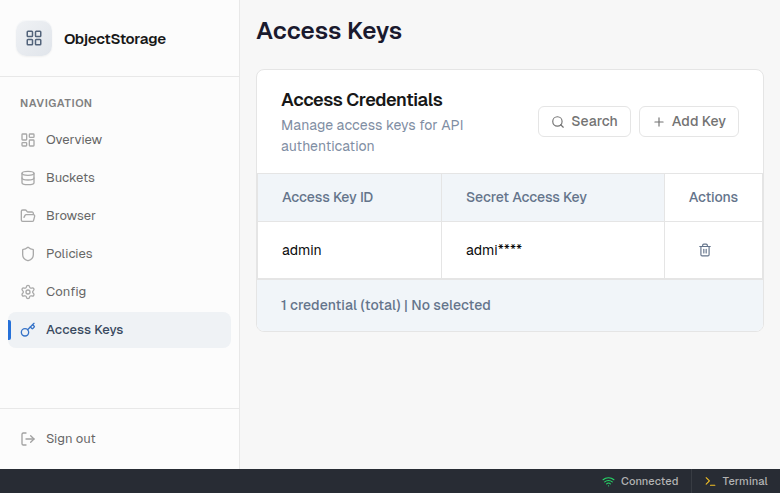Delete the admin key using trash icon

704,250
